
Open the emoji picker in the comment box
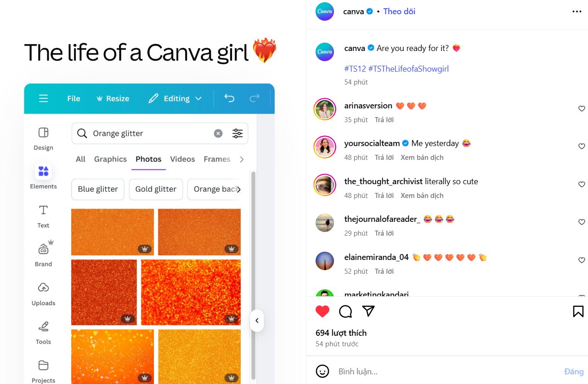(x=322, y=371)
